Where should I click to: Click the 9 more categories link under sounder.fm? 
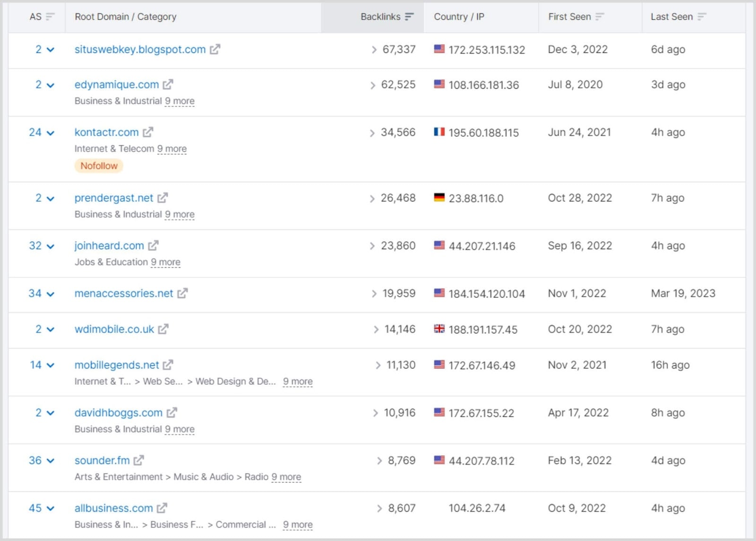(x=286, y=477)
